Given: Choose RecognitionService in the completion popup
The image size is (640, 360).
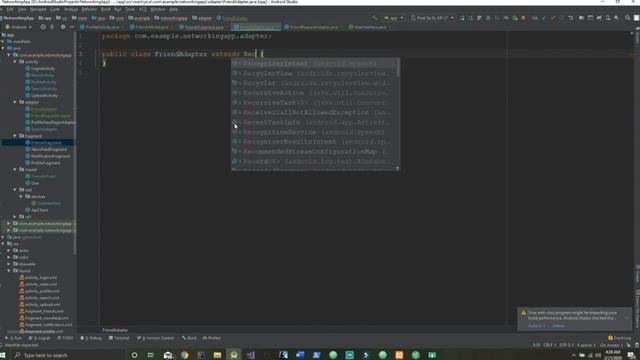Looking at the screenshot, I should (x=314, y=132).
